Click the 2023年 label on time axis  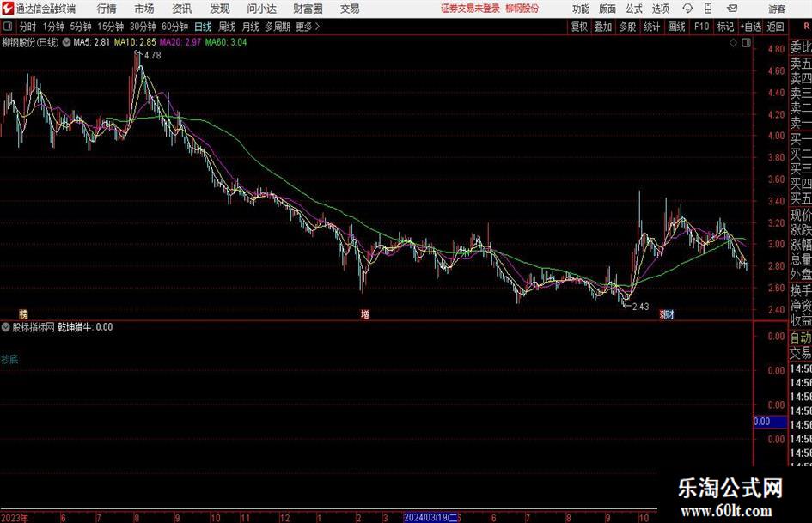[15, 518]
